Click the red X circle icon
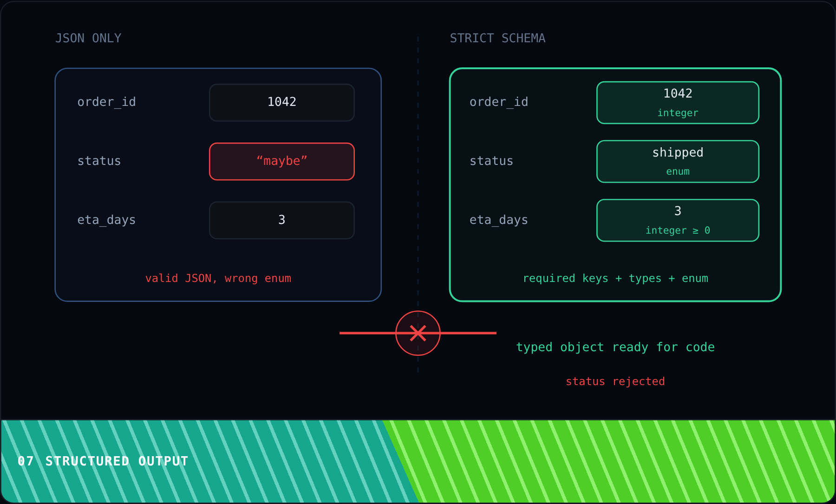Image resolution: width=836 pixels, height=504 pixels. click(418, 333)
